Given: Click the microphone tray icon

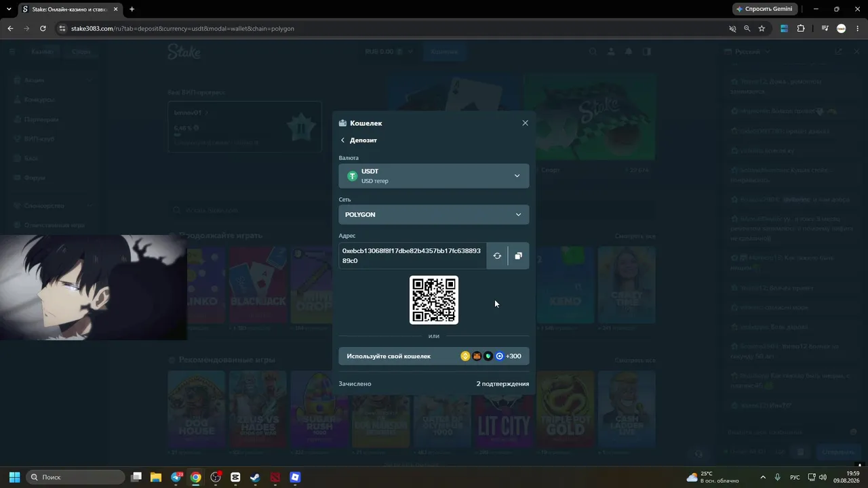Looking at the screenshot, I should point(778,477).
